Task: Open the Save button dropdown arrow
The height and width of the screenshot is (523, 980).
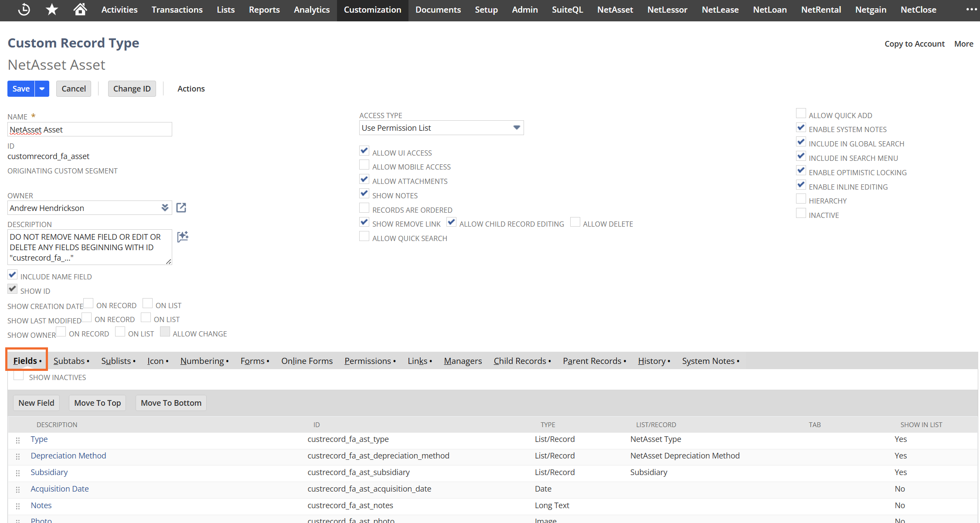Action: tap(42, 88)
